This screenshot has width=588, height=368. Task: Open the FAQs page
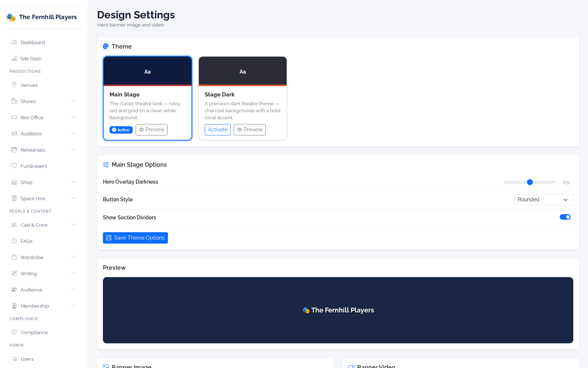tap(44, 241)
